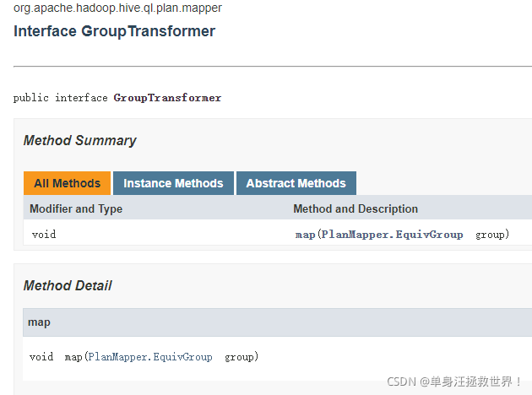Image resolution: width=532 pixels, height=395 pixels.
Task: Click the package name org.apache.hadoop.hive.ql.plan.mapper
Action: pyautogui.click(x=117, y=8)
